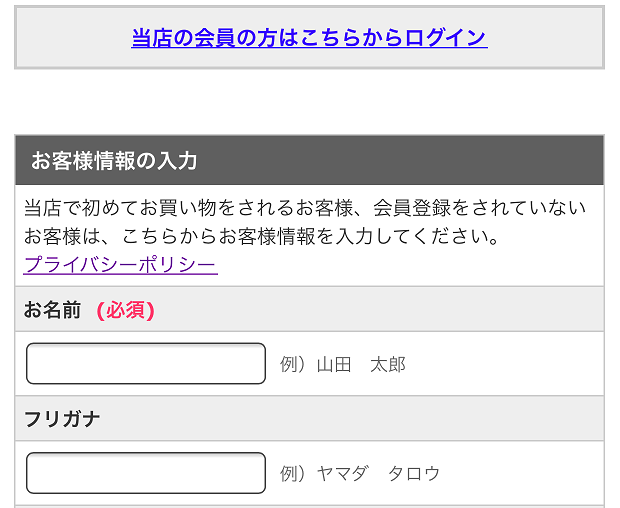Open the プライバシーポリシー link

click(120, 265)
